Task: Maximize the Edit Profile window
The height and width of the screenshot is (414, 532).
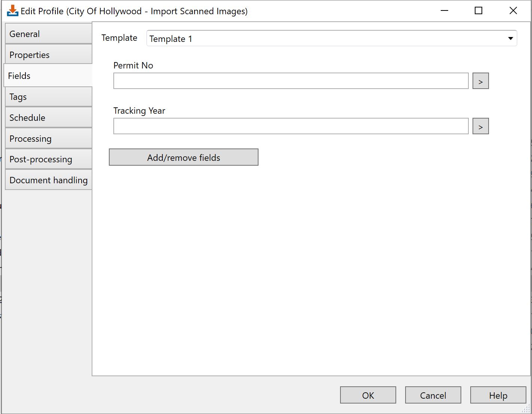Action: pyautogui.click(x=478, y=11)
